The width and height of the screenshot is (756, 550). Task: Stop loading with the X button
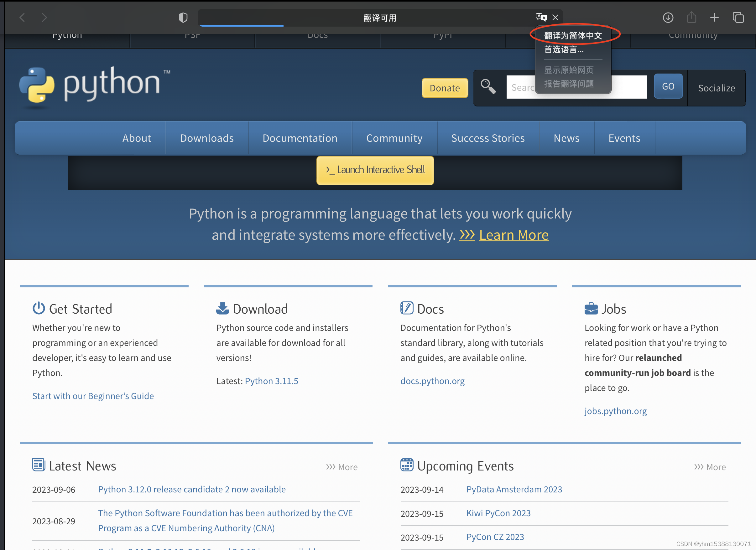(555, 17)
